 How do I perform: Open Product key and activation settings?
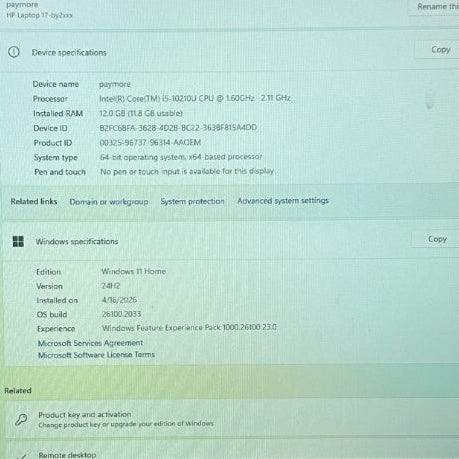tap(232, 419)
